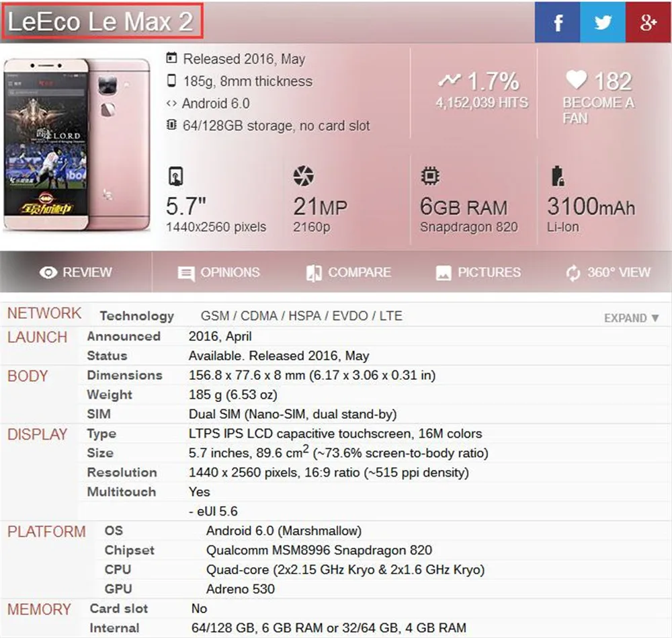
Task: Click the CPU spec label
Action: coord(118,570)
